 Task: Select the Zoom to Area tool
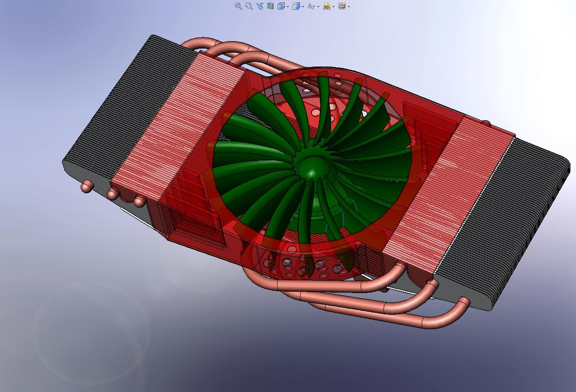click(x=249, y=6)
